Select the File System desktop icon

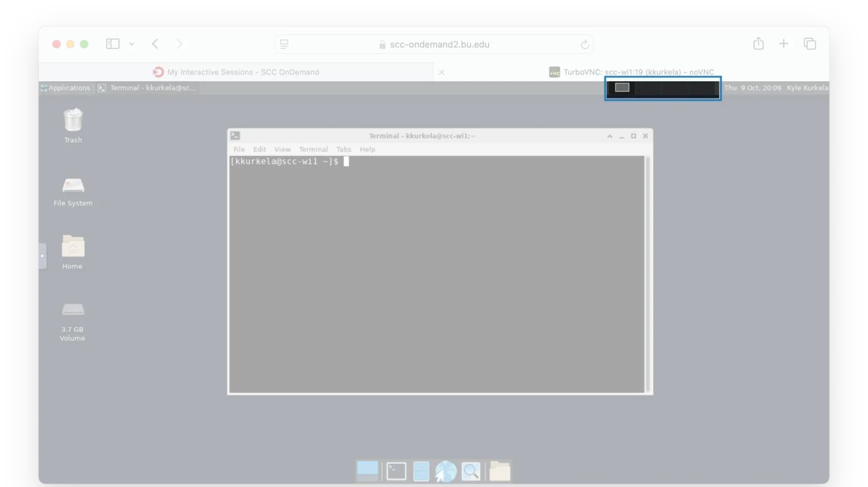tap(73, 191)
